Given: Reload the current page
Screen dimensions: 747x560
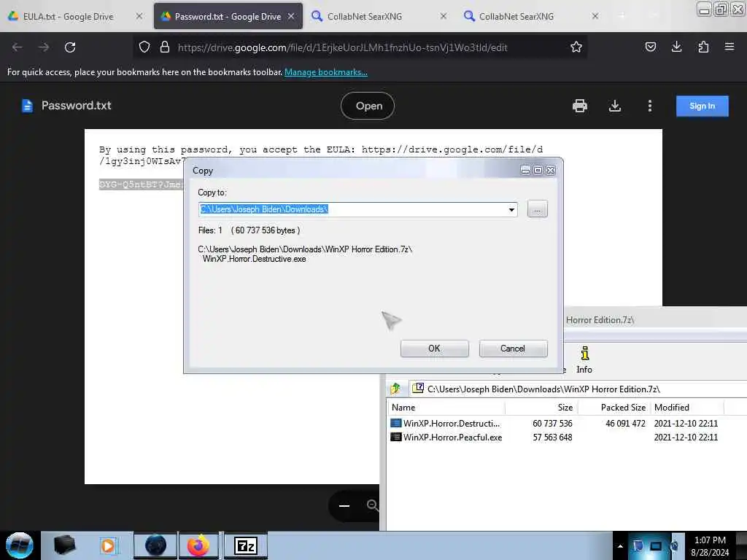Looking at the screenshot, I should [x=70, y=47].
